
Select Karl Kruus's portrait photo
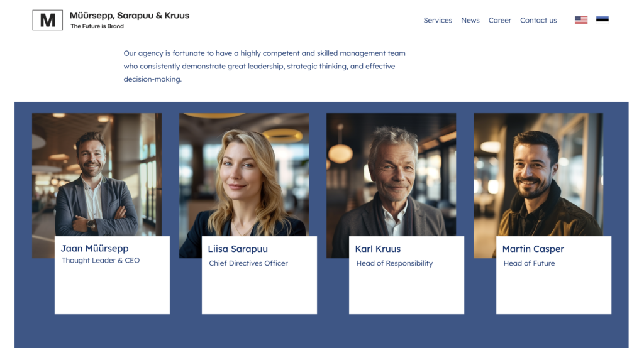pyautogui.click(x=391, y=175)
